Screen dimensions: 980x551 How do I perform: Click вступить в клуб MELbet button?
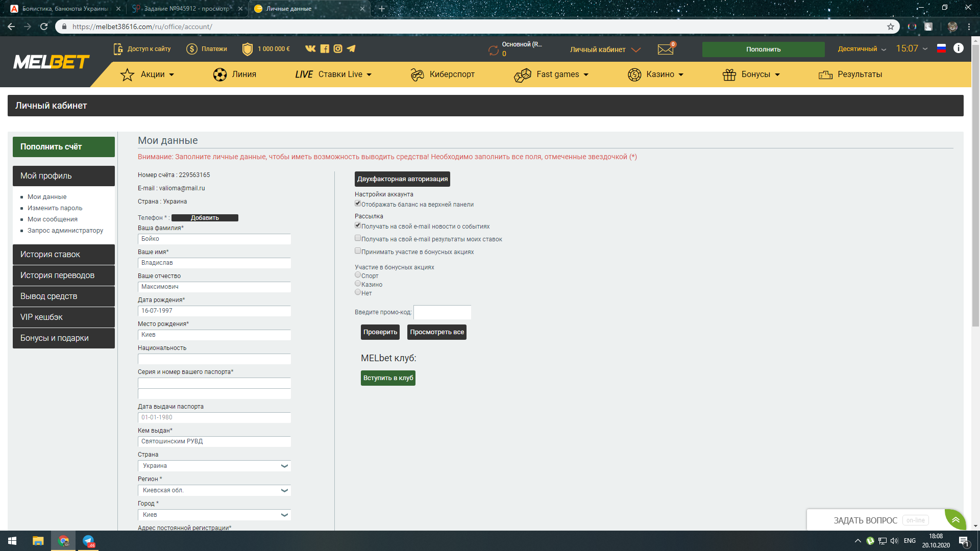pos(388,378)
